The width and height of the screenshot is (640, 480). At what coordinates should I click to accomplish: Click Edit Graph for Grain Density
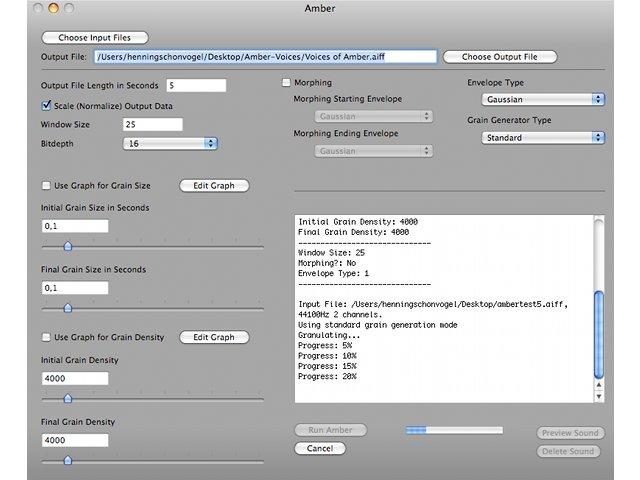pos(214,337)
